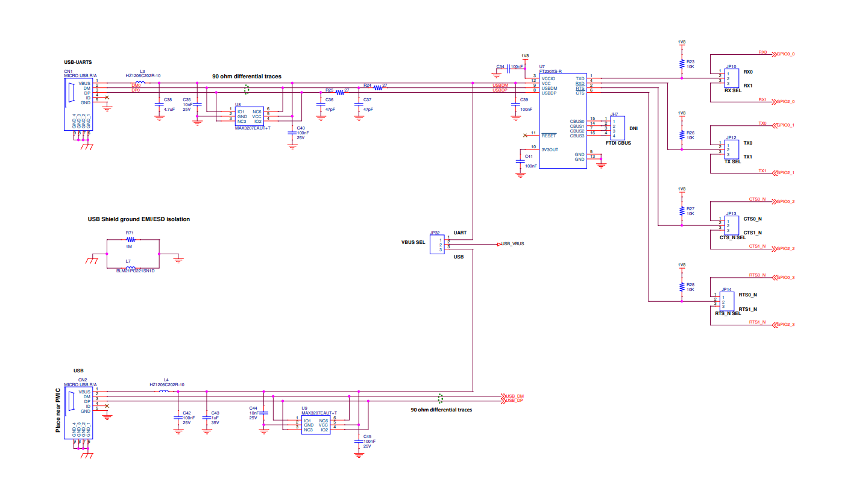Click the 'Place near PMIC' vertical note
868x488 pixels.
point(58,410)
